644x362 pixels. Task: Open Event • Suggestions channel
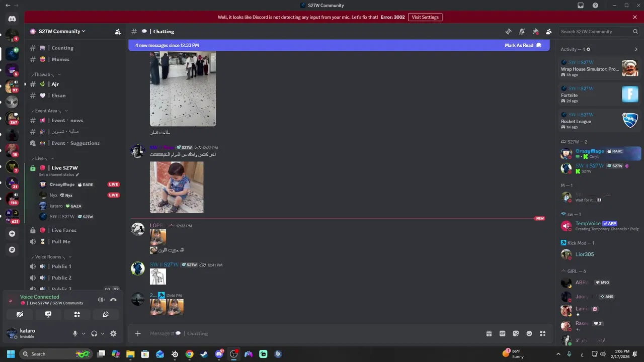point(74,143)
